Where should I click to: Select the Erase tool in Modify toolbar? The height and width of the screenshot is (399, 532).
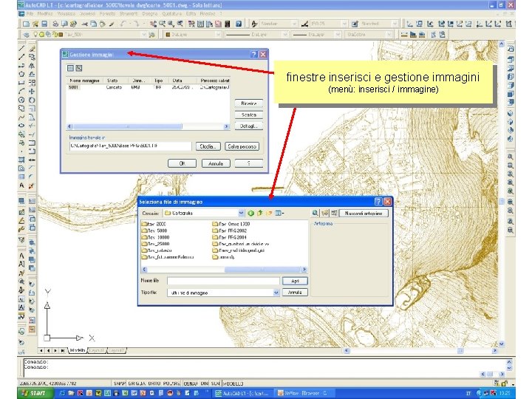click(32, 49)
